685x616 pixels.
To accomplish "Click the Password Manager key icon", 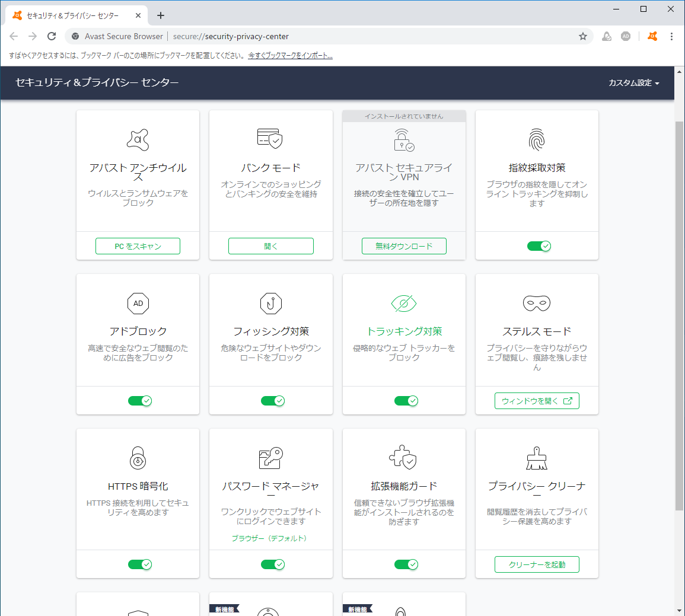I will tap(271, 458).
